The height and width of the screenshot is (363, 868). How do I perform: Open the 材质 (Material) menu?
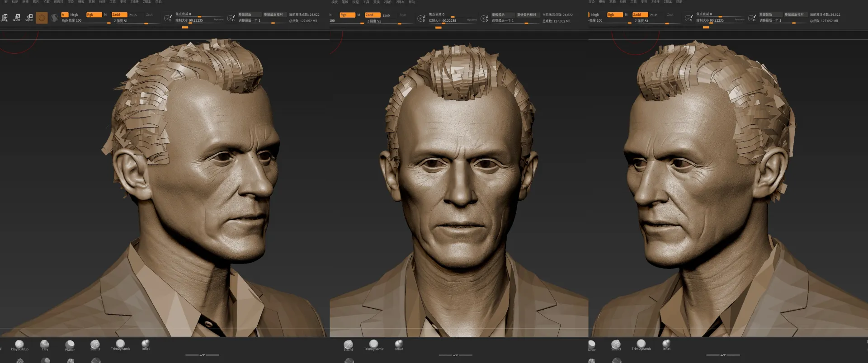pos(25,2)
